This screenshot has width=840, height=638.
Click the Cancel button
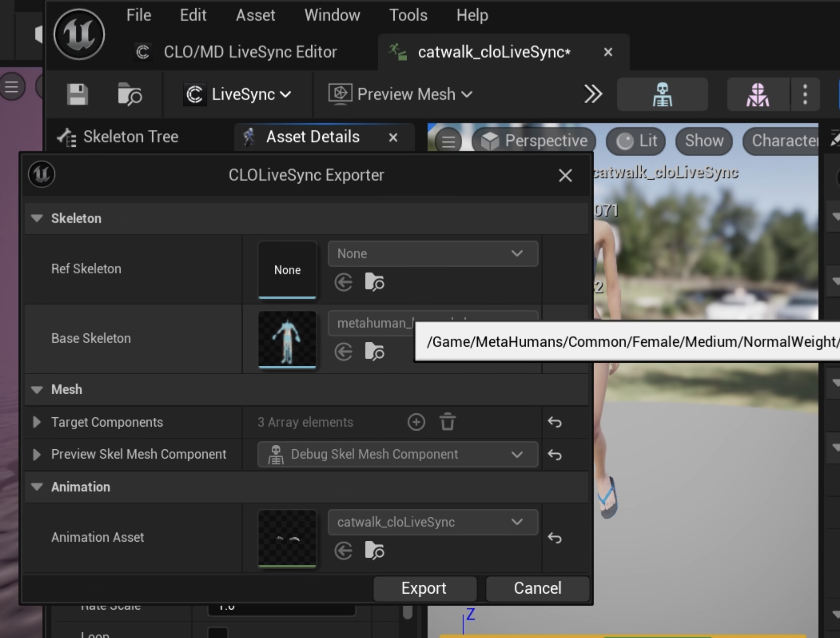[x=537, y=588]
